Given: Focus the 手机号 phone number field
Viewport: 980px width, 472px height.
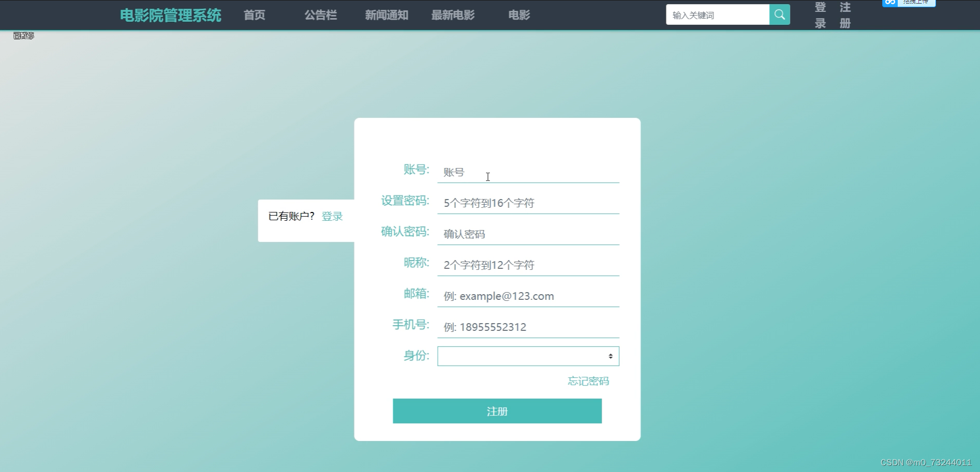Looking at the screenshot, I should [x=528, y=327].
